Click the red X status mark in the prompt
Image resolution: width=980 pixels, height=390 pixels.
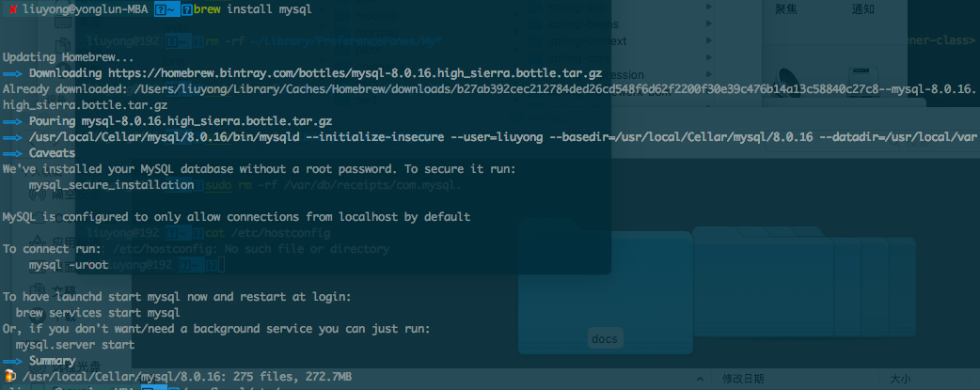[x=12, y=10]
